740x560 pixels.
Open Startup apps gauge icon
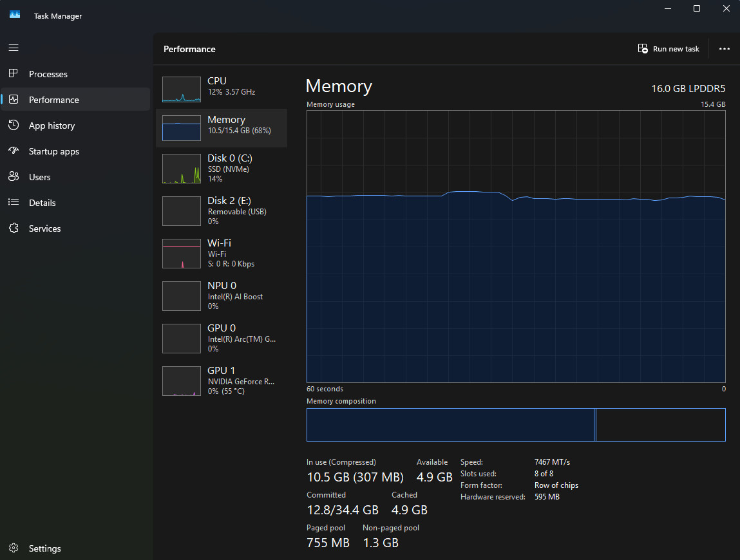coord(14,151)
